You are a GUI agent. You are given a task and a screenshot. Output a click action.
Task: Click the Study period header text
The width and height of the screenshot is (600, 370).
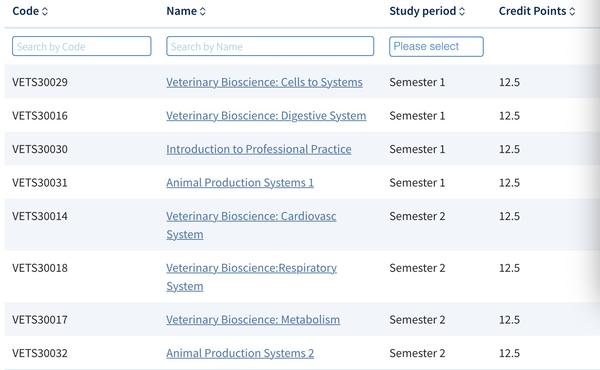(422, 11)
